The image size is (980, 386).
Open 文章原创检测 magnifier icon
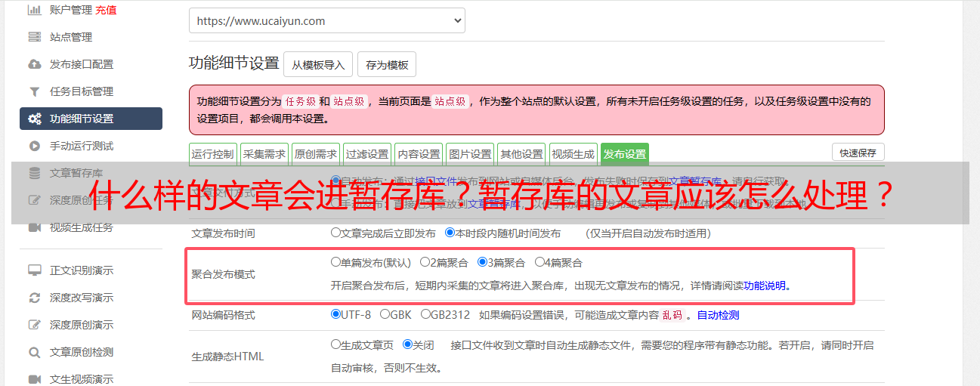[34, 352]
